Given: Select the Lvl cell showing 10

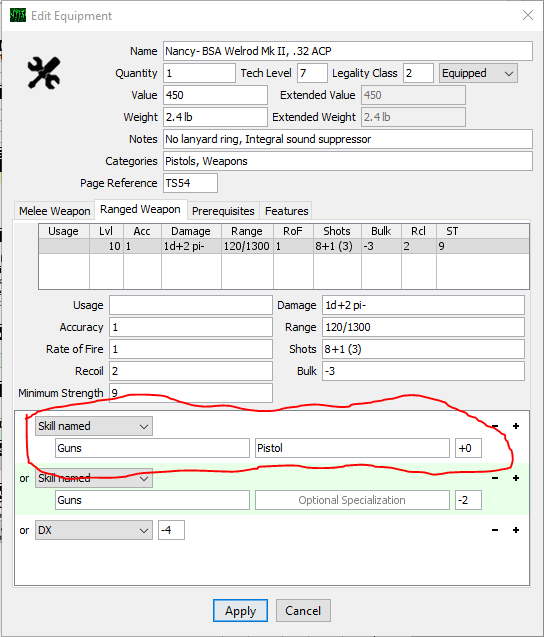Looking at the screenshot, I should point(106,246).
